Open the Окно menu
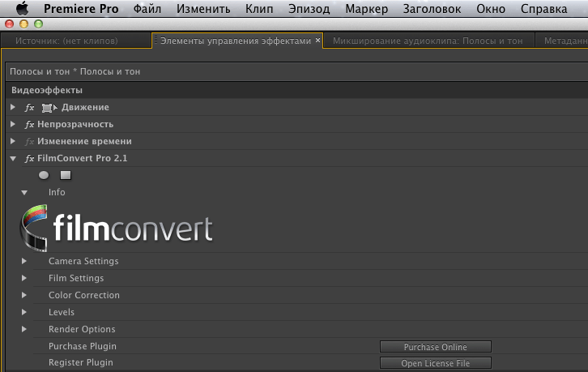Viewport: 588px width, 372px height. [x=491, y=9]
